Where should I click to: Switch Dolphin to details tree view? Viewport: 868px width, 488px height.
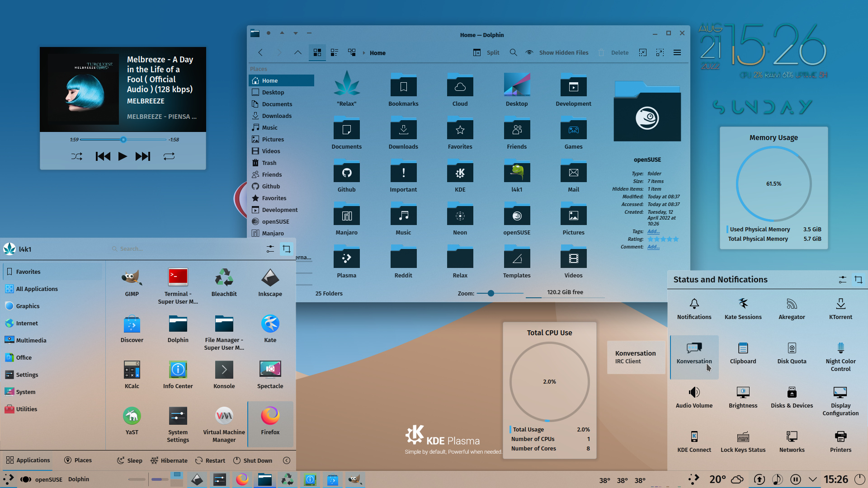tap(352, 52)
